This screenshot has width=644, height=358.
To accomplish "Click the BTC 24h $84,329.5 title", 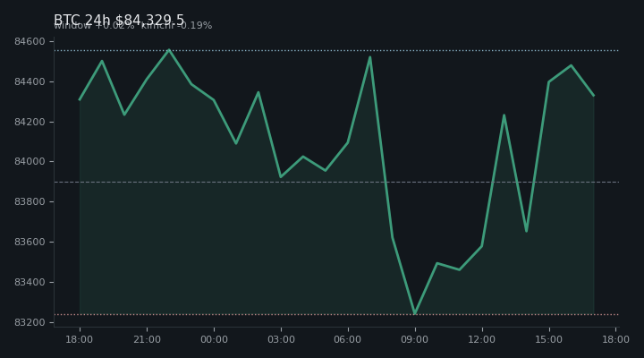I will [x=119, y=20].
